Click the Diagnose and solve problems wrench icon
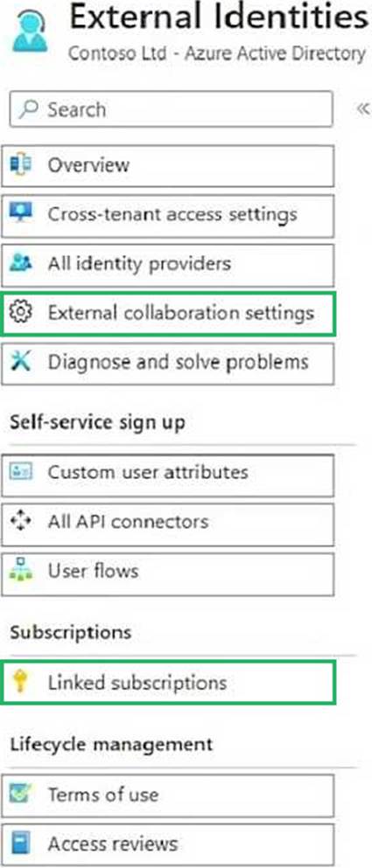This screenshot has height=868, width=372. (x=21, y=363)
